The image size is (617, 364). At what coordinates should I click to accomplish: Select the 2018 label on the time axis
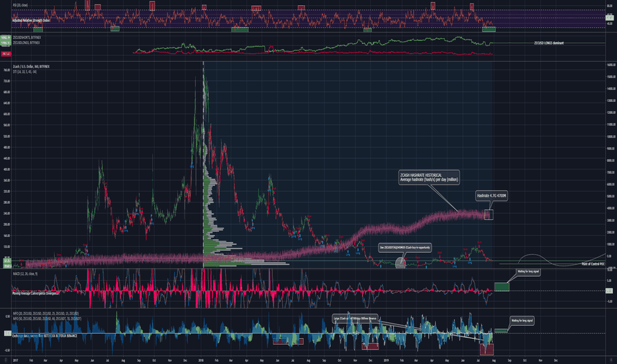coord(201,360)
